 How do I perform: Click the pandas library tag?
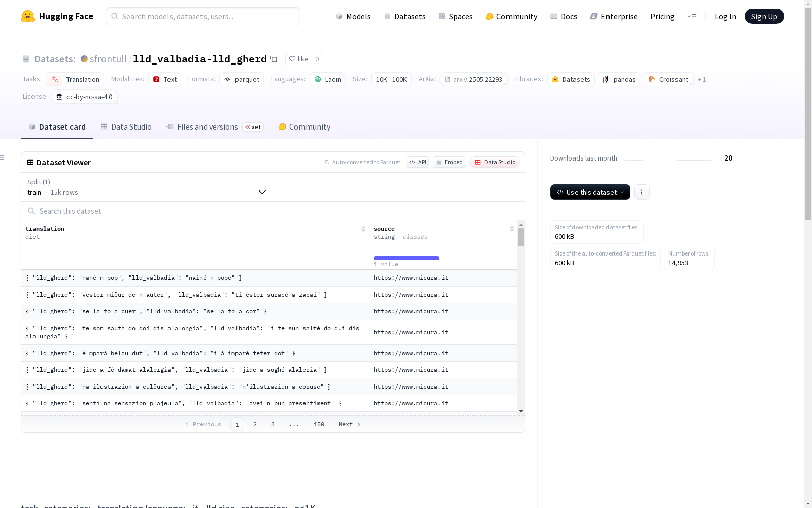pyautogui.click(x=619, y=79)
